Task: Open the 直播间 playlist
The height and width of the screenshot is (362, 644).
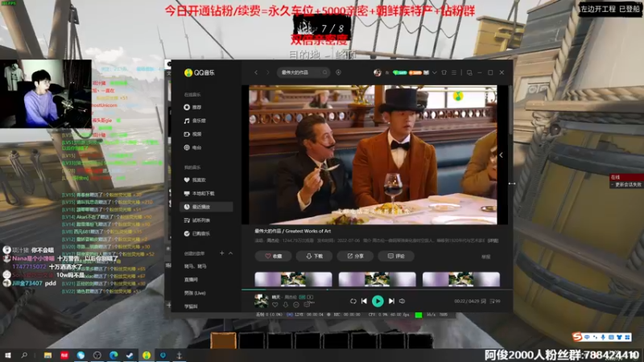Action: 191,279
